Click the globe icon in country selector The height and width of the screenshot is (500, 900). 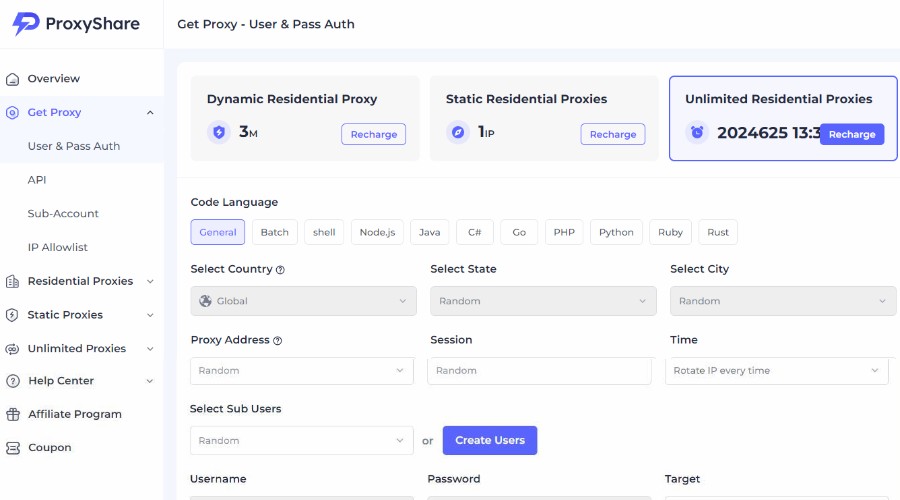click(205, 301)
